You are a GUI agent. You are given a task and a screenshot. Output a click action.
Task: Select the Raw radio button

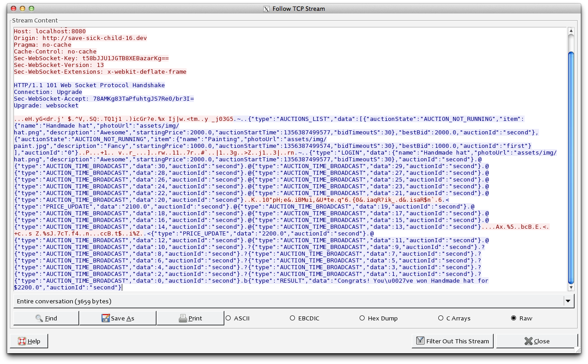pos(514,318)
